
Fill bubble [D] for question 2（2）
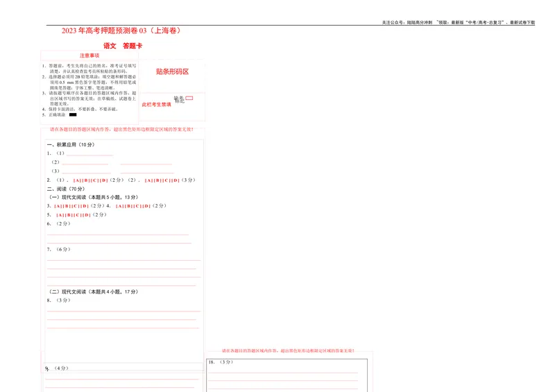(x=176, y=180)
